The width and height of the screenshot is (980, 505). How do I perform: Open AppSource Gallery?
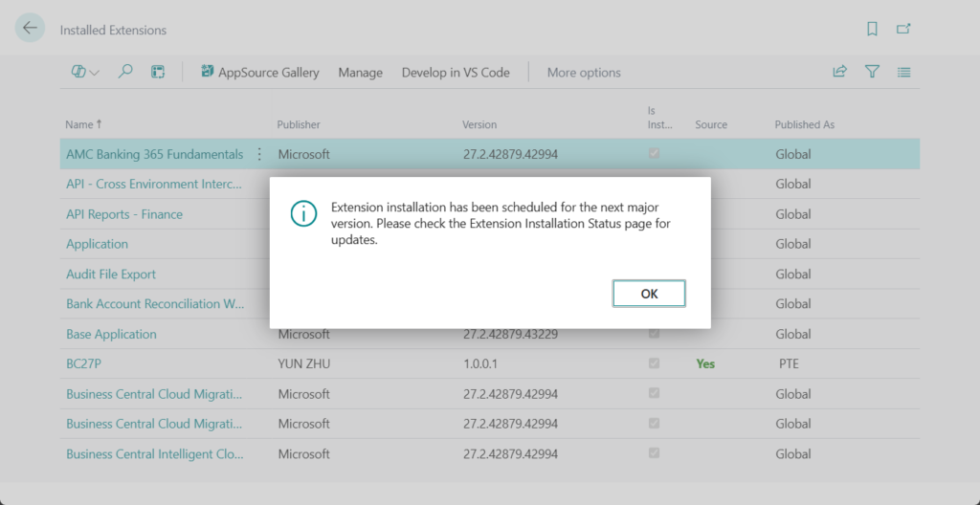click(259, 73)
